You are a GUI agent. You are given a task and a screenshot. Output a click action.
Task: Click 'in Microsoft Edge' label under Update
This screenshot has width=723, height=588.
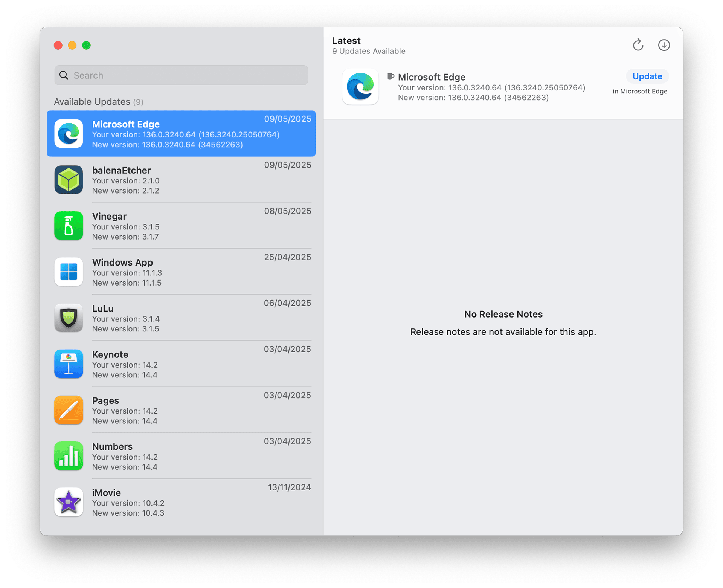[640, 91]
